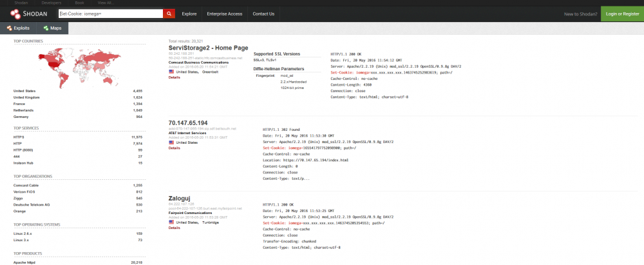
Task: Open the ServiStorage2 - Home Page result
Action: tap(207, 48)
